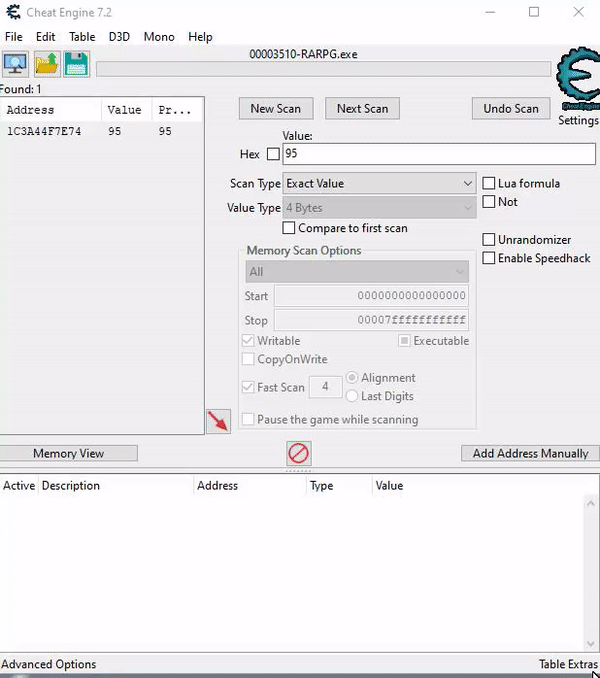This screenshot has width=600, height=678.
Task: Click address list scrollbar up arrow
Action: [x=590, y=503]
